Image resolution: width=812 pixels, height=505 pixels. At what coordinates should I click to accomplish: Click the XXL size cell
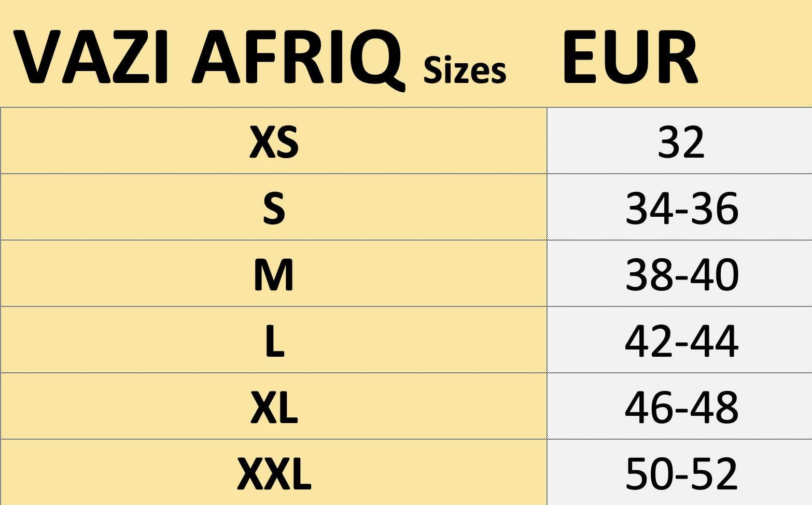click(274, 473)
